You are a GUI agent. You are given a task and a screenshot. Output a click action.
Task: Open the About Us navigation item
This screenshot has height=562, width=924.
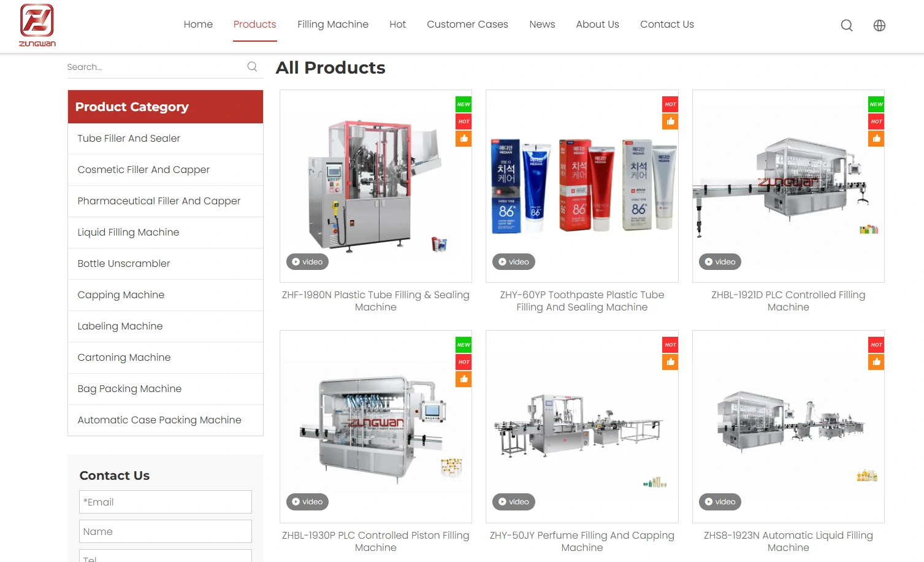tap(597, 25)
